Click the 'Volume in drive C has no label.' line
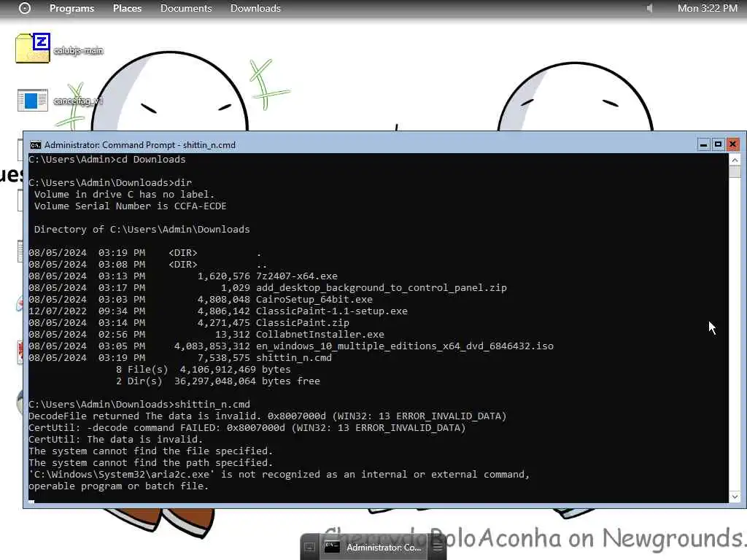Viewport: 747px width, 560px height. click(124, 194)
